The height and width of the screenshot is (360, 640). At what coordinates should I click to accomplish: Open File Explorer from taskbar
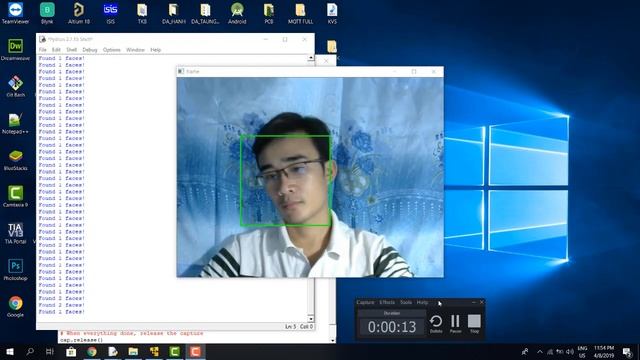133,351
